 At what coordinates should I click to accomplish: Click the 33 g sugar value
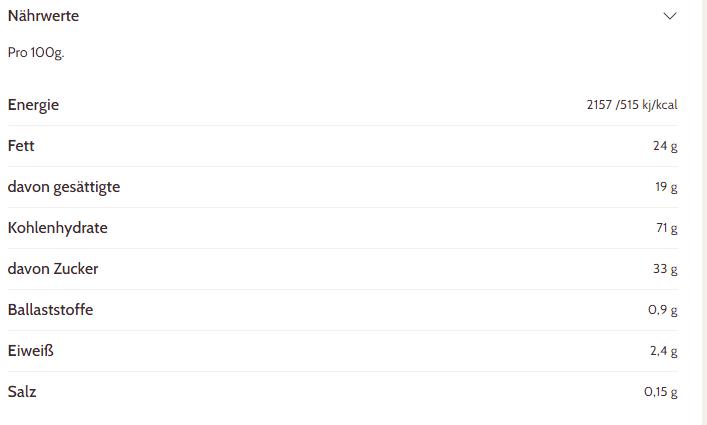pyautogui.click(x=665, y=269)
